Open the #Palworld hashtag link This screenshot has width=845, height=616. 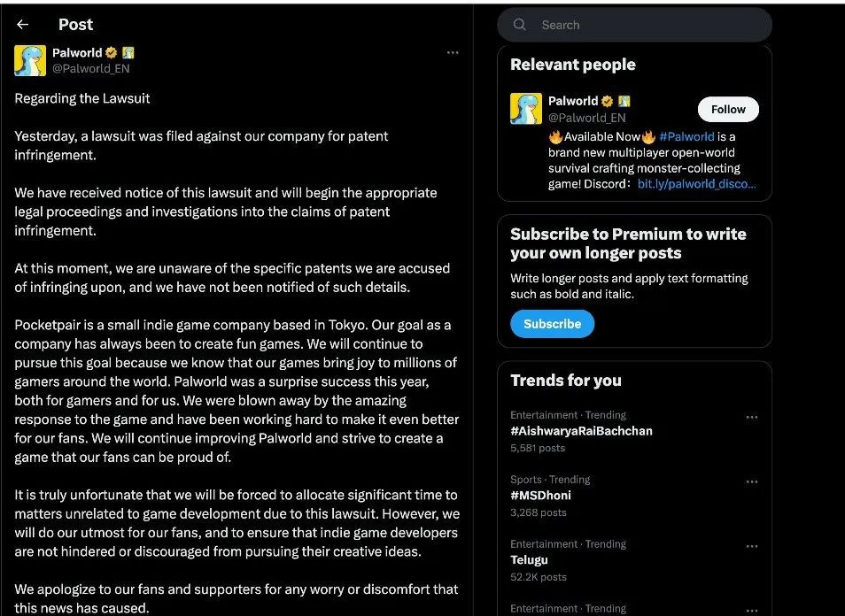[x=686, y=137]
